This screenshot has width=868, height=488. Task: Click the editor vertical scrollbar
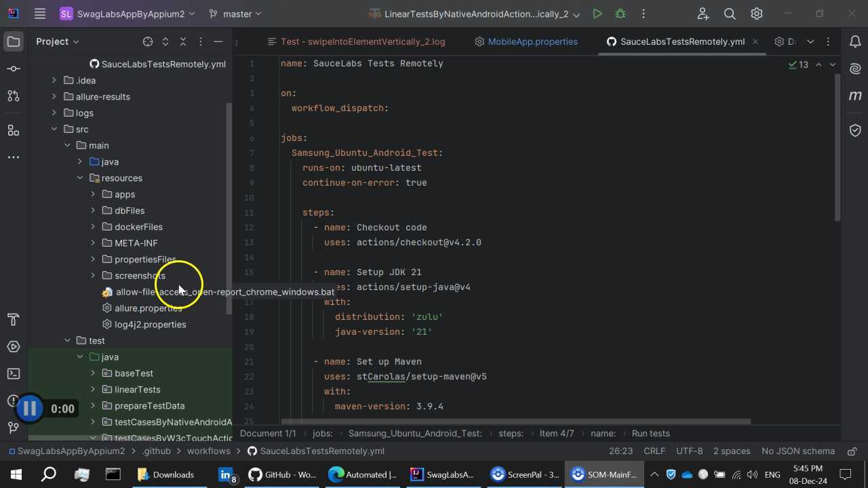point(837,146)
